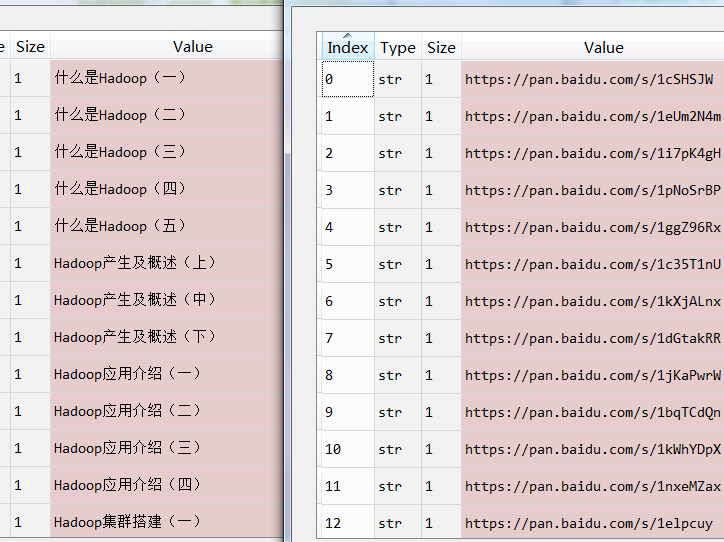Select index cell 10 in right window
This screenshot has width=724, height=542.
[348, 448]
